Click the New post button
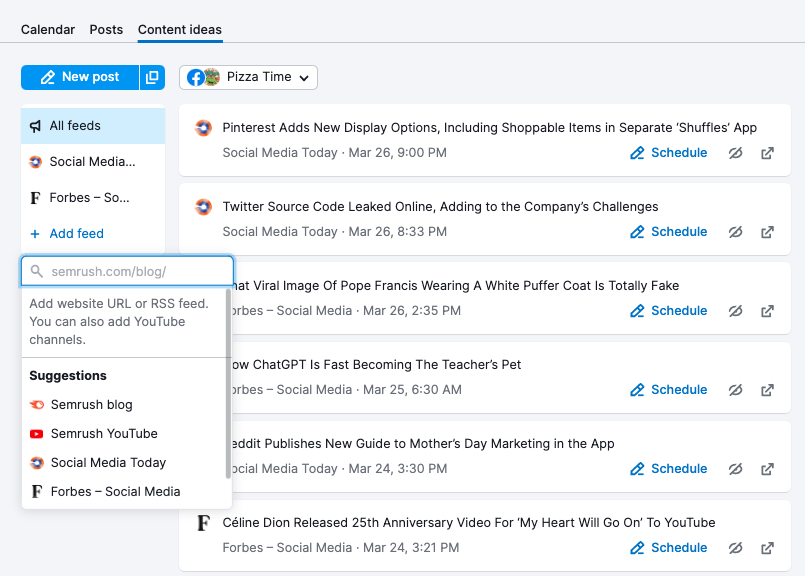This screenshot has width=805, height=576. pyautogui.click(x=80, y=76)
